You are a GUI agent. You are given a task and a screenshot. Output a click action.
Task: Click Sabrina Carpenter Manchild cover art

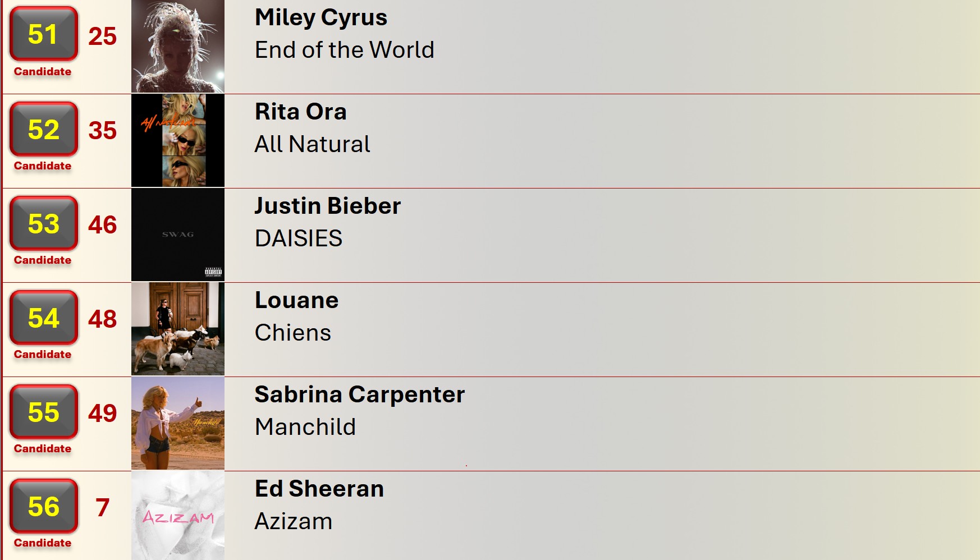pyautogui.click(x=178, y=423)
